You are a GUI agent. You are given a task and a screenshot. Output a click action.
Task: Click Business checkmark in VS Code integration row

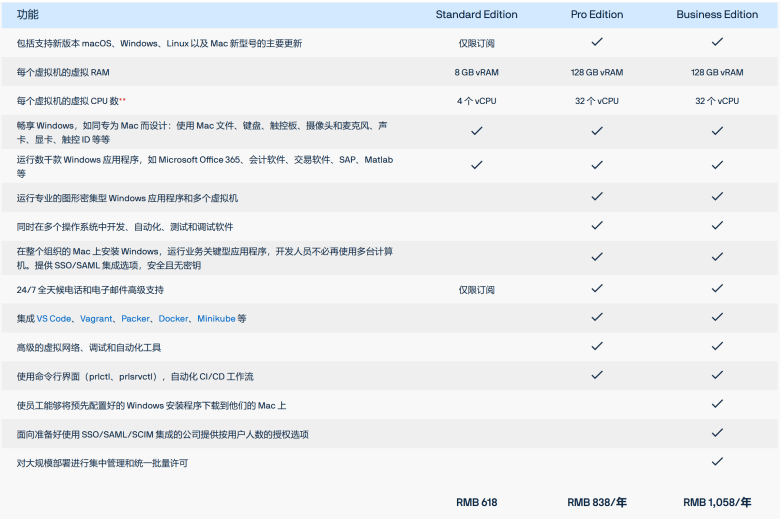(717, 317)
